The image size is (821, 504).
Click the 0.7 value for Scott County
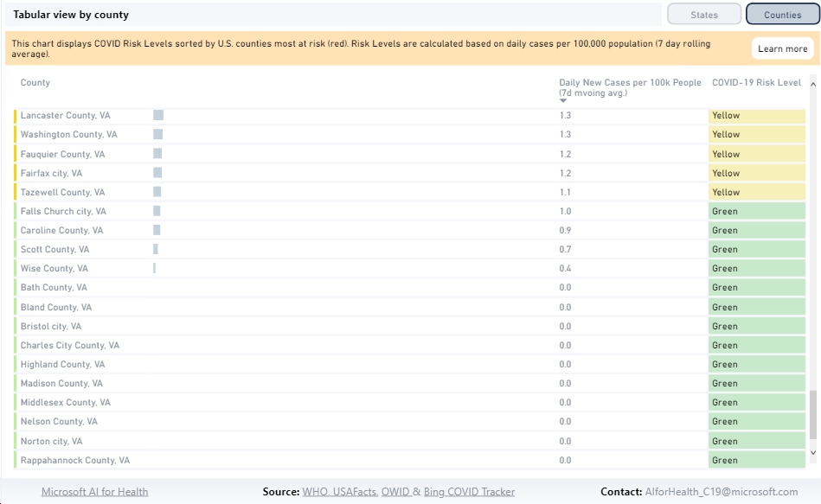point(565,249)
